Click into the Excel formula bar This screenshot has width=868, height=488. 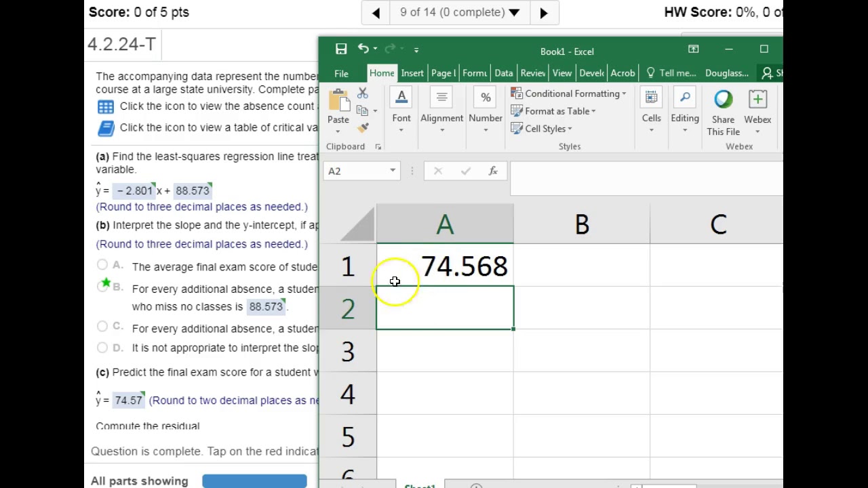pos(646,178)
